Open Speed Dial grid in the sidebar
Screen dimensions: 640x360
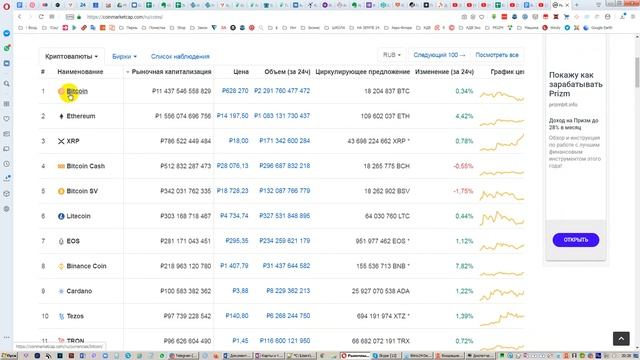tap(7, 104)
